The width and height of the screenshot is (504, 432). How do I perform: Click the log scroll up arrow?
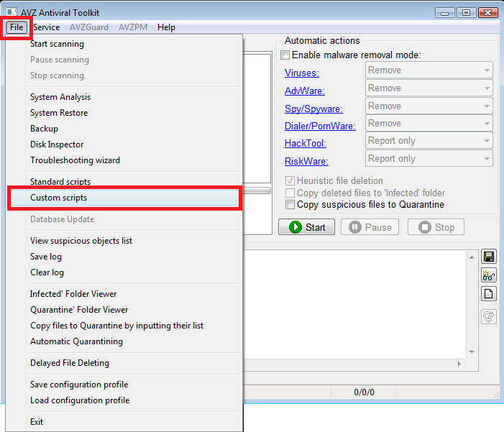point(472,257)
